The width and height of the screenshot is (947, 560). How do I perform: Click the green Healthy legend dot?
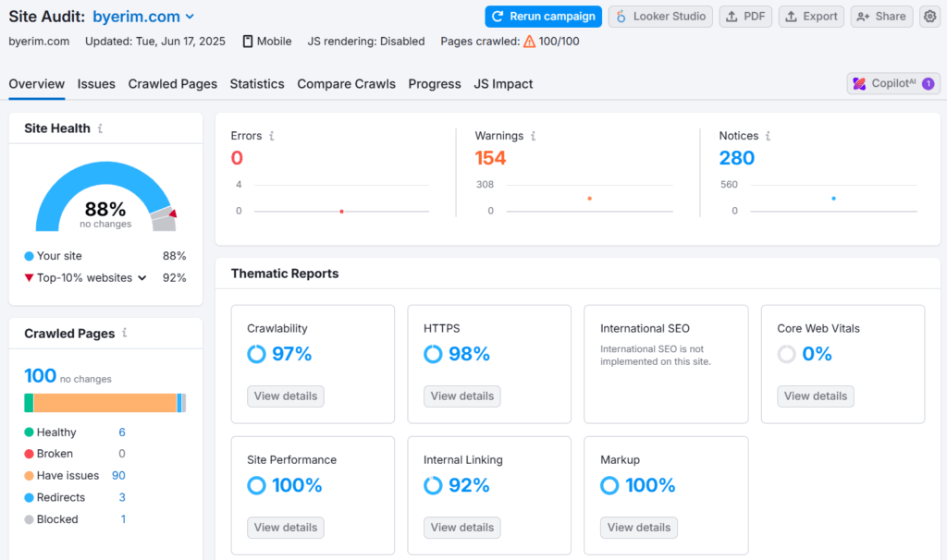[x=29, y=432]
